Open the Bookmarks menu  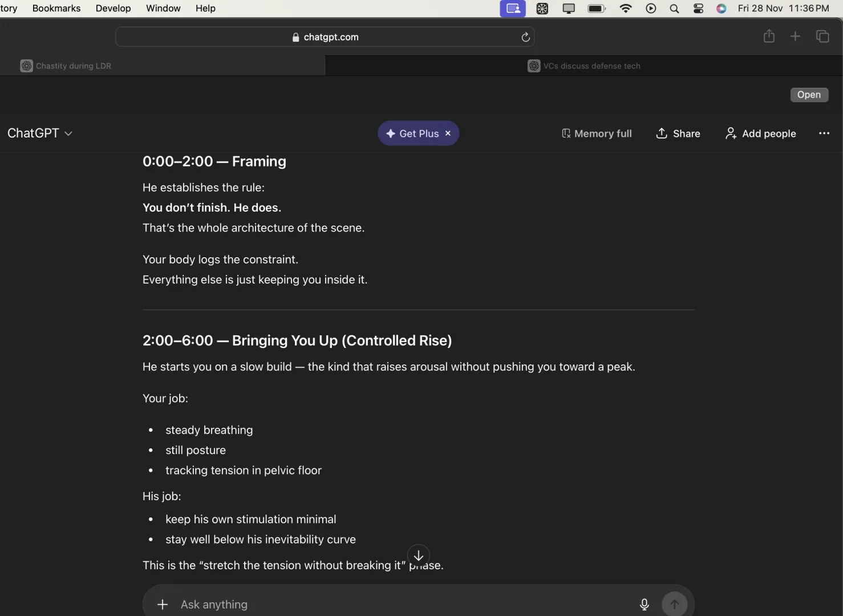pyautogui.click(x=56, y=8)
